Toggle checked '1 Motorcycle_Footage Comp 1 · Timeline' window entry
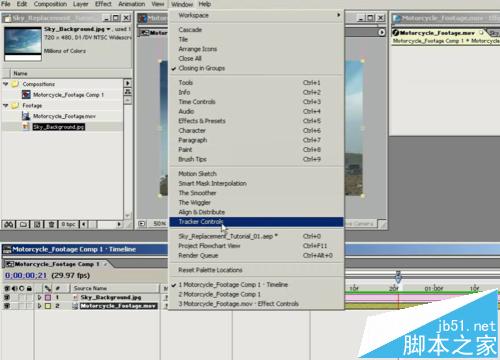 [257, 285]
